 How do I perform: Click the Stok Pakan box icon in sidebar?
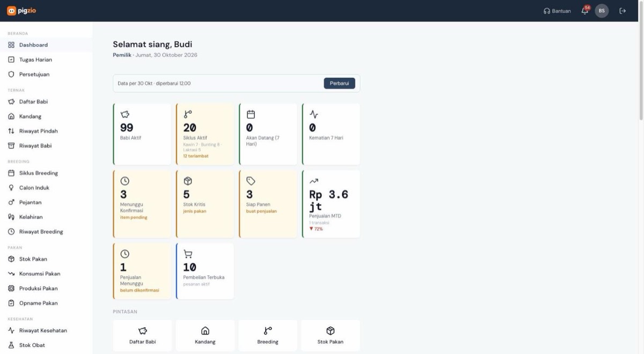click(11, 259)
